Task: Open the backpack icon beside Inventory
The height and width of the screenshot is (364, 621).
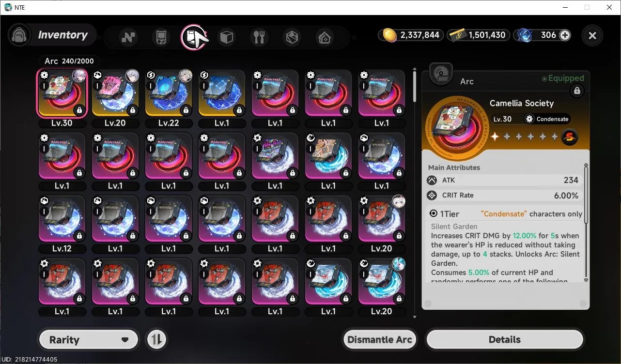Action: [x=19, y=35]
